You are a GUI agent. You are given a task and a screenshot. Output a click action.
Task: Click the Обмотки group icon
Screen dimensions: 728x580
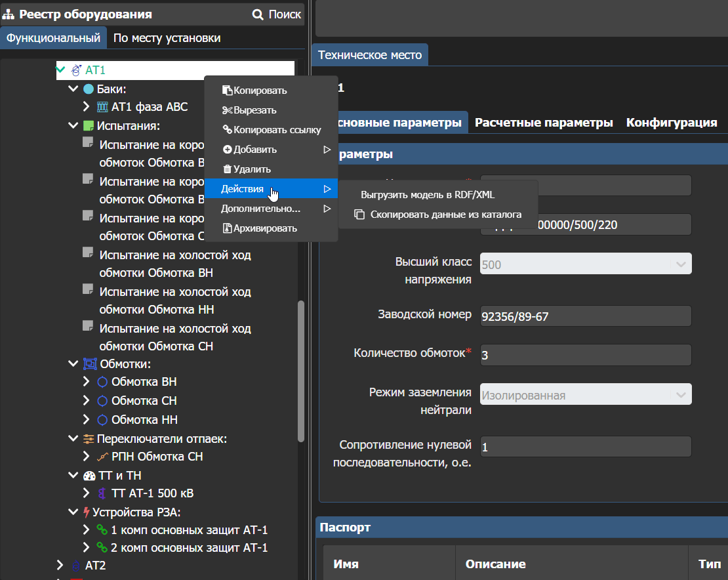[90, 364]
